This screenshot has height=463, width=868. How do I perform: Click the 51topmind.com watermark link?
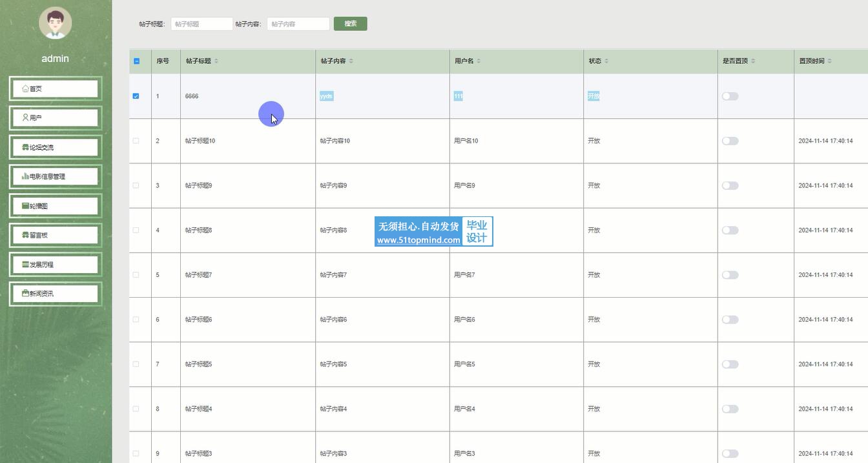[418, 240]
